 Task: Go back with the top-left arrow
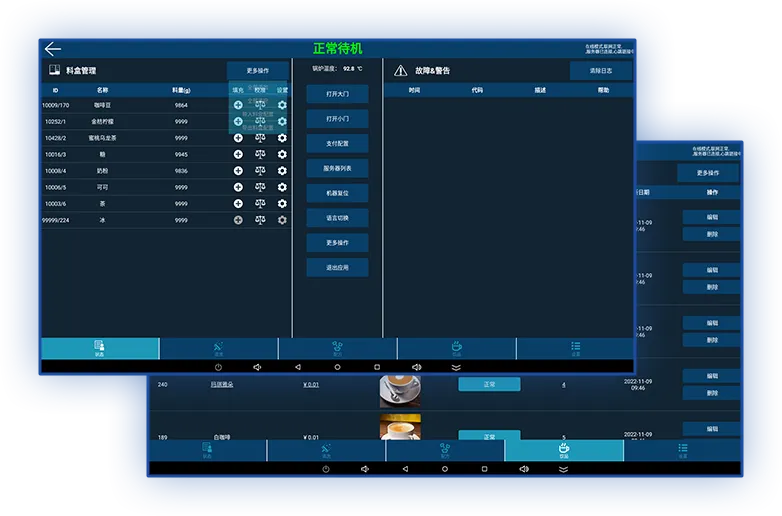click(52, 49)
